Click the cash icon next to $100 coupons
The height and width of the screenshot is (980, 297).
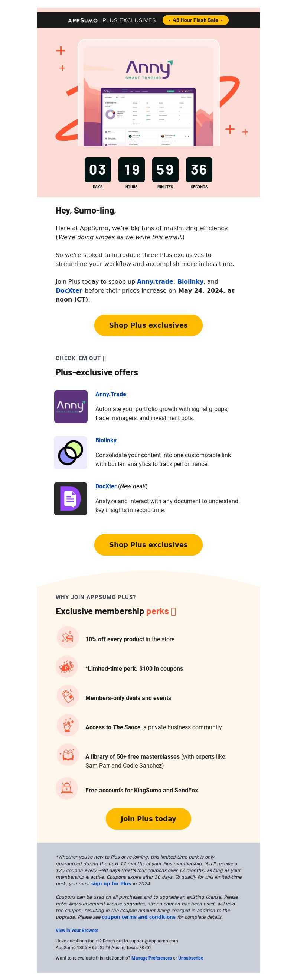click(x=67, y=667)
